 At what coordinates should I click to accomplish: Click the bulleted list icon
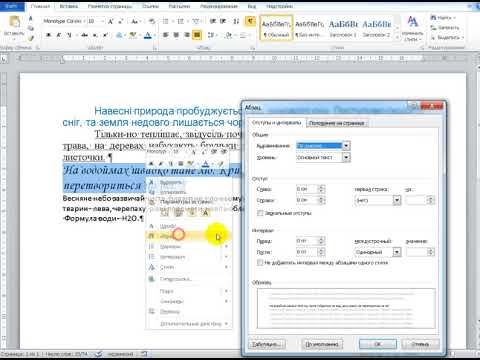click(166, 21)
